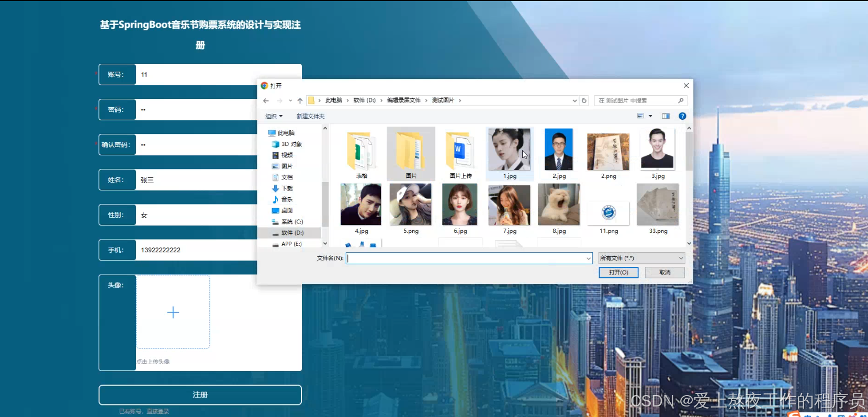Click the 打开(O) button
This screenshot has width=868, height=417.
click(x=618, y=273)
